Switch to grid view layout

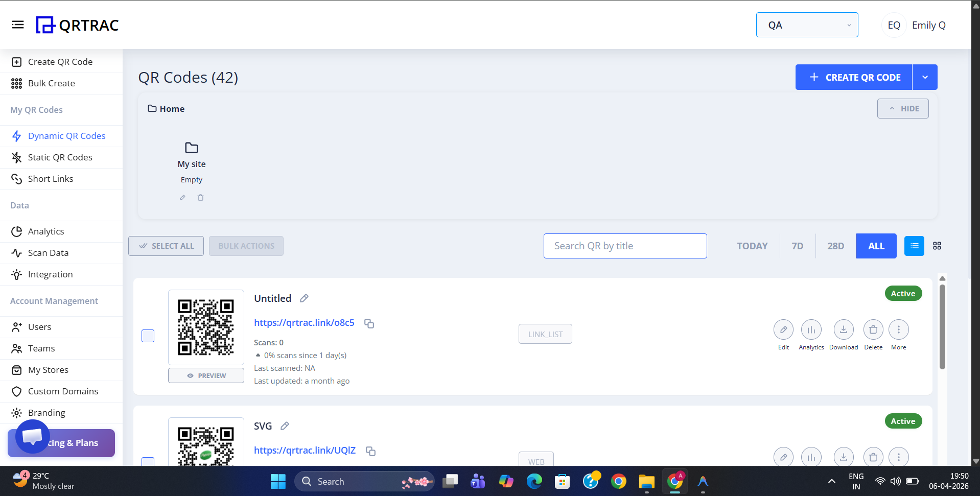[x=937, y=246]
